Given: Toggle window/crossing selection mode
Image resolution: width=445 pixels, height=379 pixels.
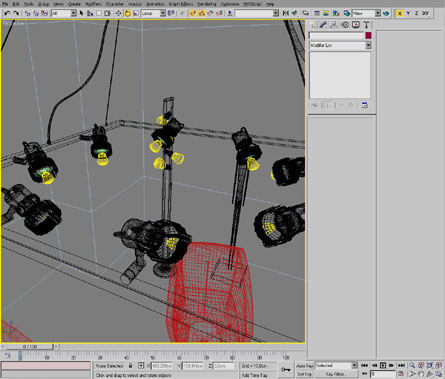Looking at the screenshot, I should (107, 13).
